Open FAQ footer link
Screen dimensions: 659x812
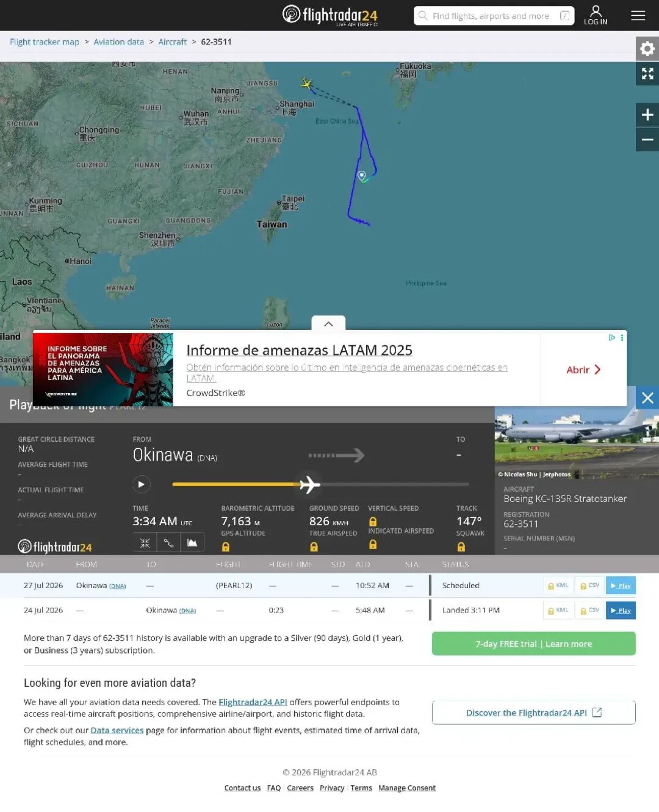pyautogui.click(x=274, y=788)
